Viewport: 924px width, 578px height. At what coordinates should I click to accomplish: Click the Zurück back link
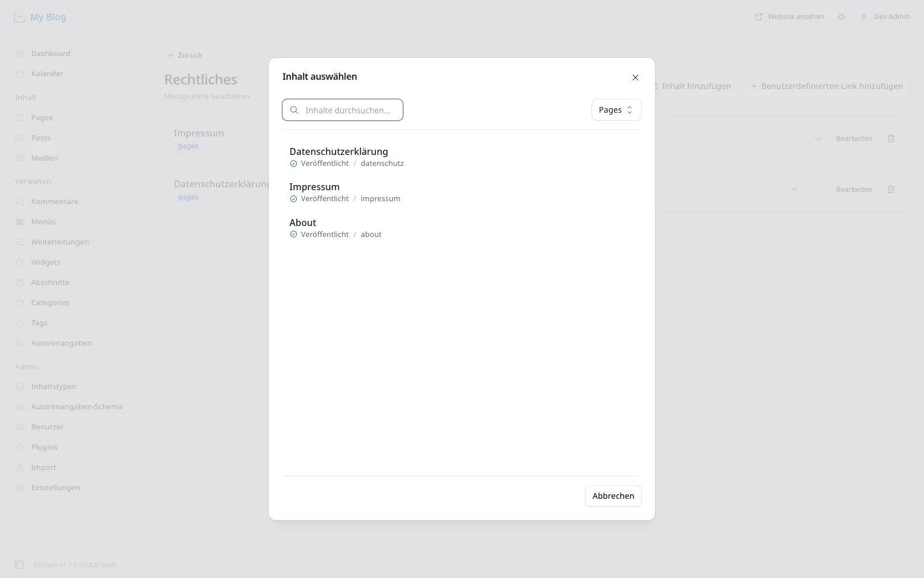tap(185, 55)
